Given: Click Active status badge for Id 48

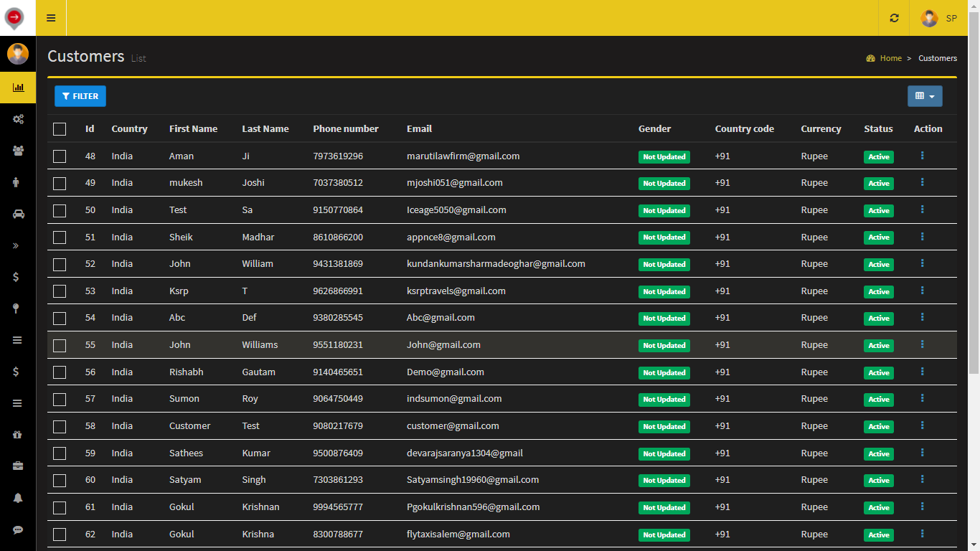Looking at the screenshot, I should click(x=879, y=156).
